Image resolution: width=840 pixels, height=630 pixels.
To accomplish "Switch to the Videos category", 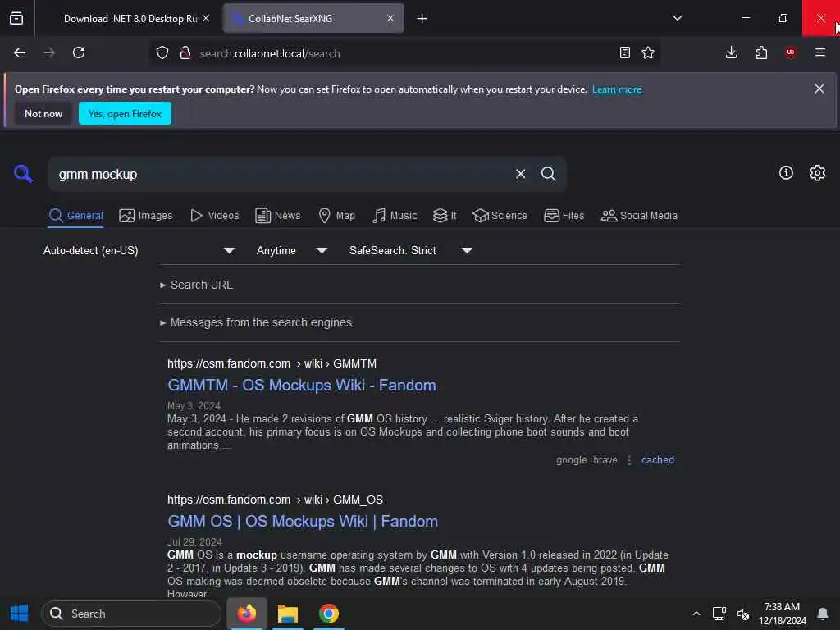I will tap(215, 216).
